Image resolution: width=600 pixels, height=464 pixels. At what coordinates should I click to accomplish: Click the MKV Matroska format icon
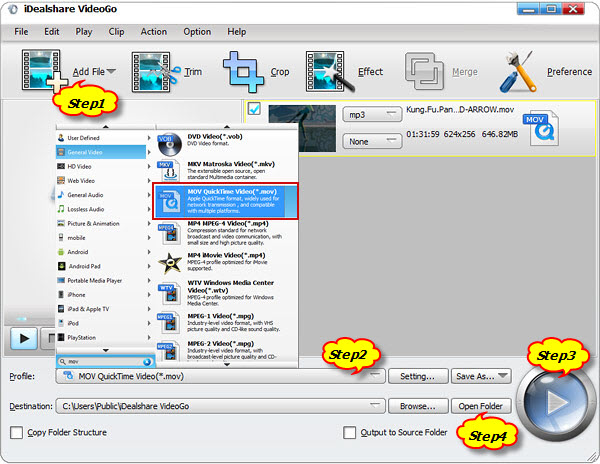[169, 171]
